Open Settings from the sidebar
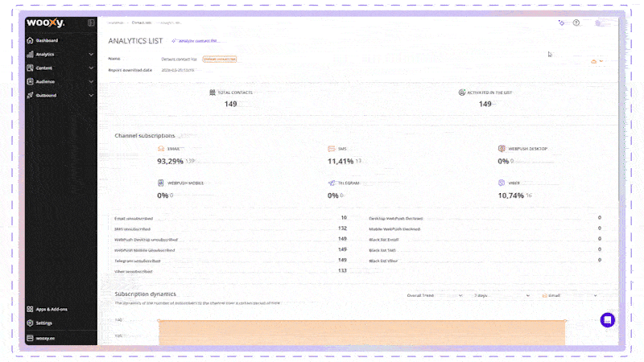 (x=44, y=323)
